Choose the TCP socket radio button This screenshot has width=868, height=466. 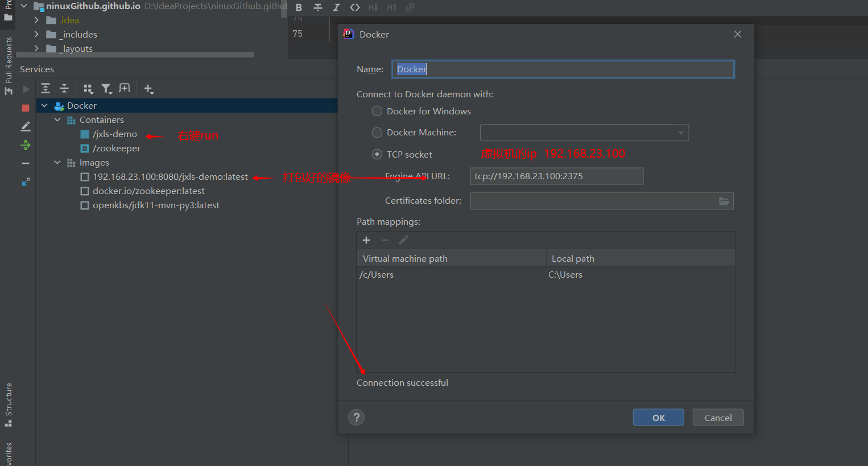pyautogui.click(x=377, y=154)
